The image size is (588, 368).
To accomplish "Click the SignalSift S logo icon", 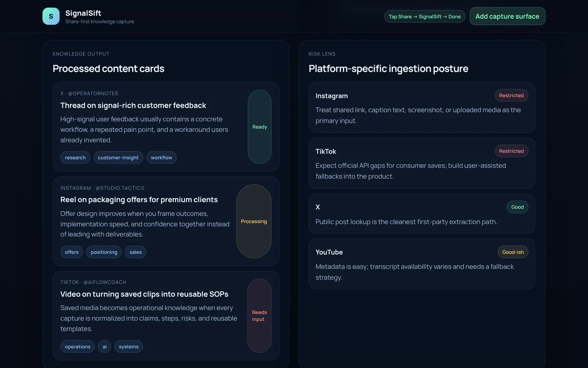I will (51, 16).
